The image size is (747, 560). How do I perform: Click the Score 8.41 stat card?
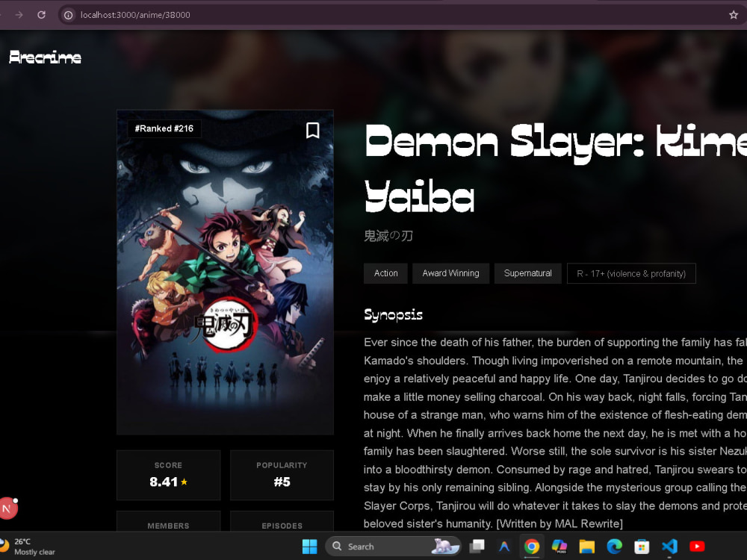pos(169,475)
